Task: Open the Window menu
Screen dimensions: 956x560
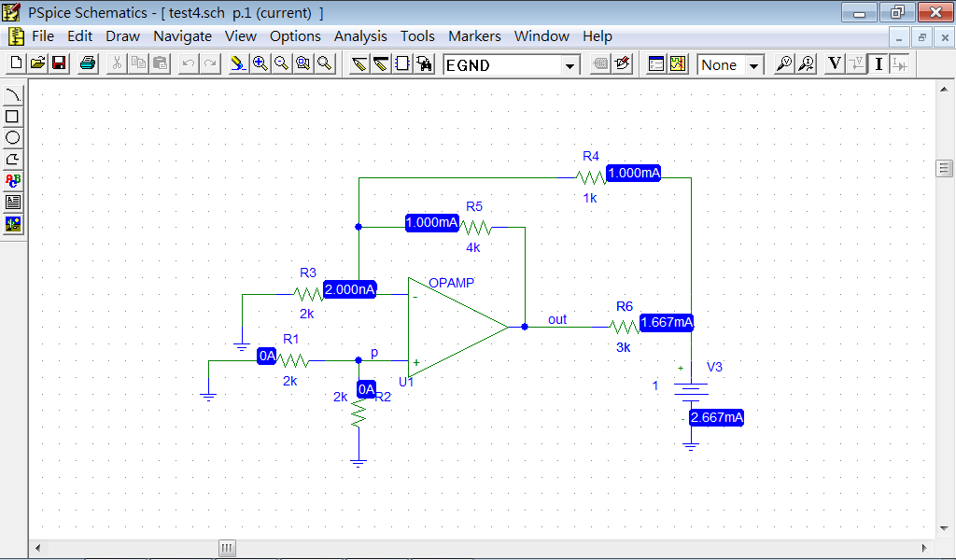Action: click(541, 36)
